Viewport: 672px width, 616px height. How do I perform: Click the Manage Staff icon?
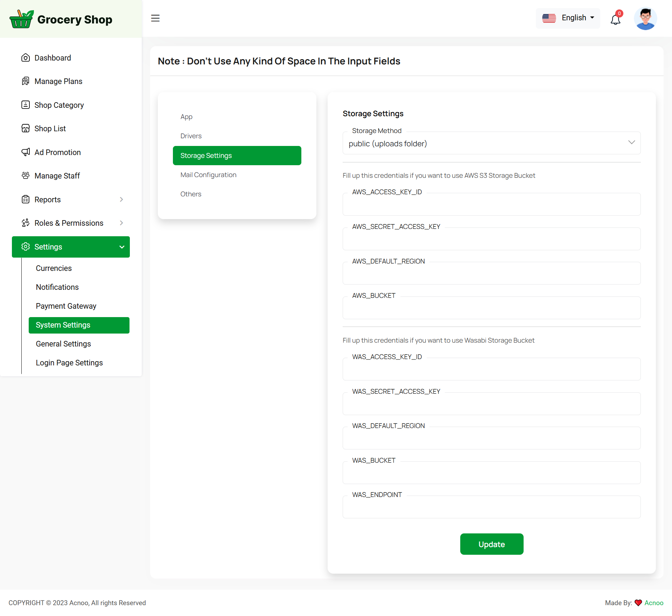point(26,176)
